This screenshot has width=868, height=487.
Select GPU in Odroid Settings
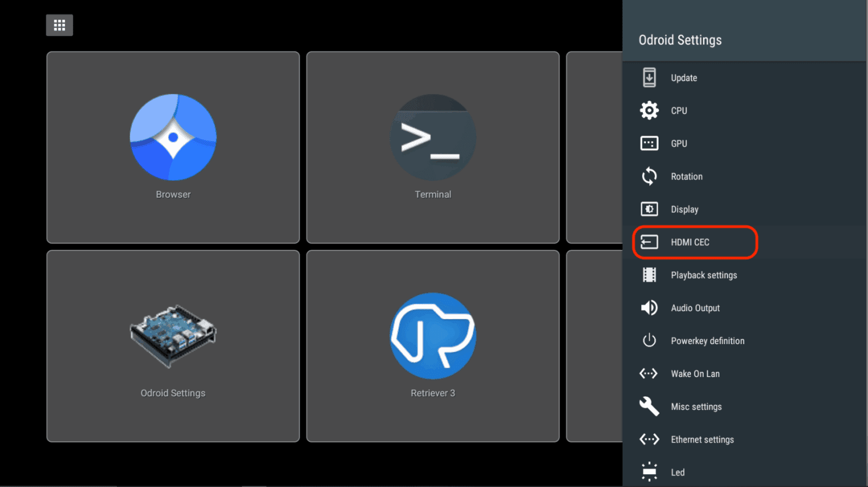[745, 143]
